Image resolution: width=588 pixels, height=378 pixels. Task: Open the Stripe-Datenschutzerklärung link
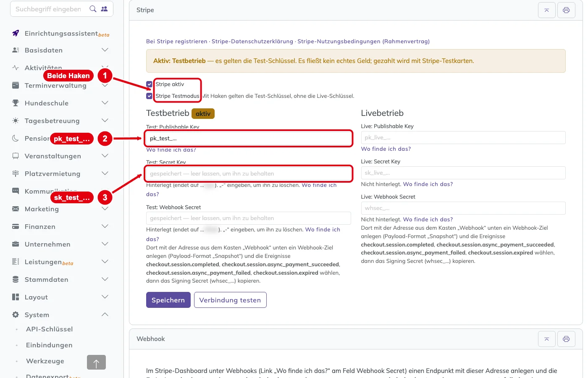[x=252, y=41]
